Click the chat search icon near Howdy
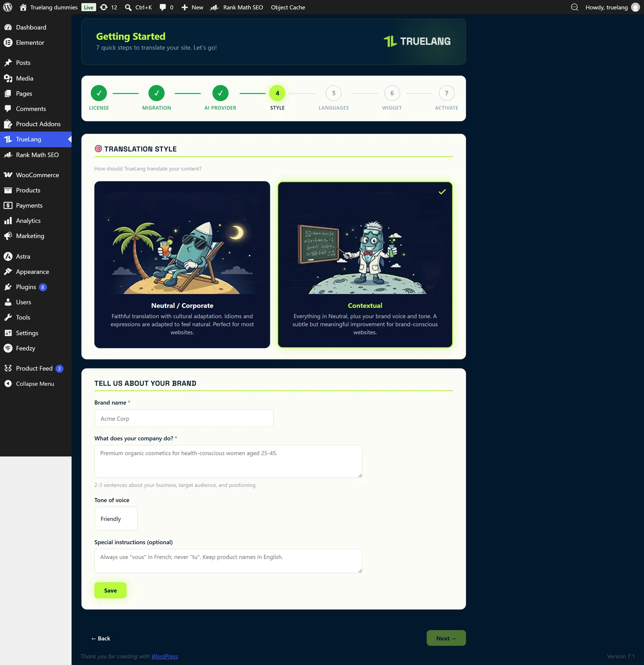The height and width of the screenshot is (665, 644). 574,7
